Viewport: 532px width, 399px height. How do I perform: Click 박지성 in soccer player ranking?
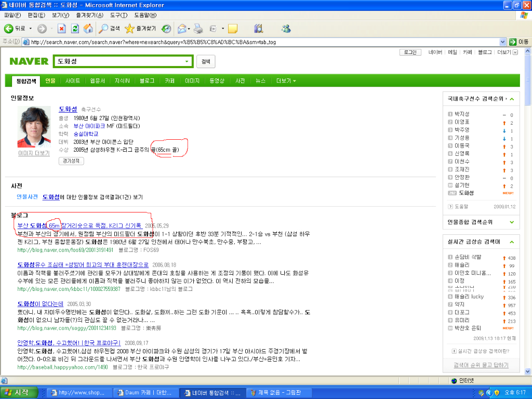point(462,114)
